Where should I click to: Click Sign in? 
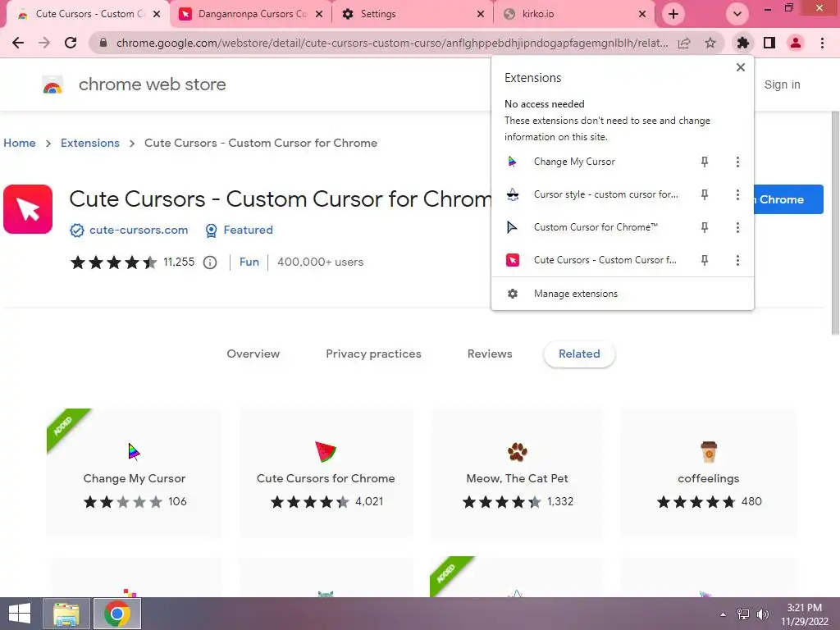coord(782,84)
